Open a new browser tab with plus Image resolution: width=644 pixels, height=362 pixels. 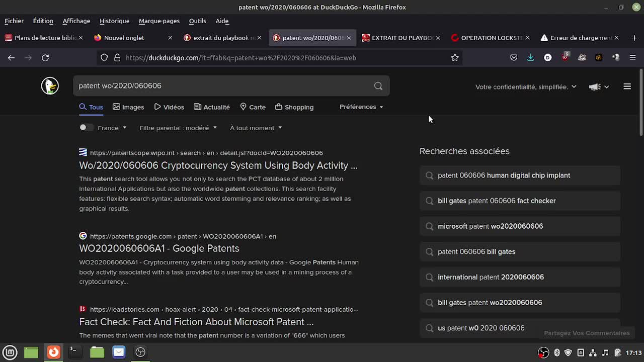(634, 38)
